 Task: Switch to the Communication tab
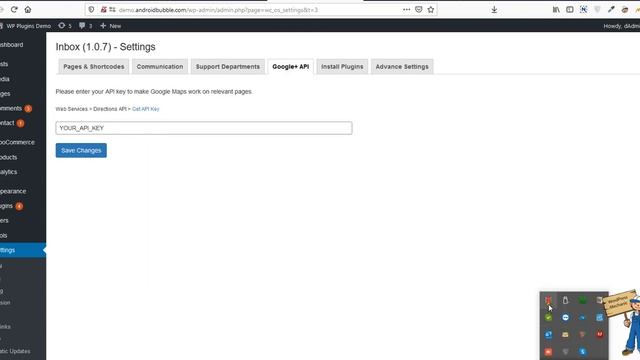[x=160, y=67]
